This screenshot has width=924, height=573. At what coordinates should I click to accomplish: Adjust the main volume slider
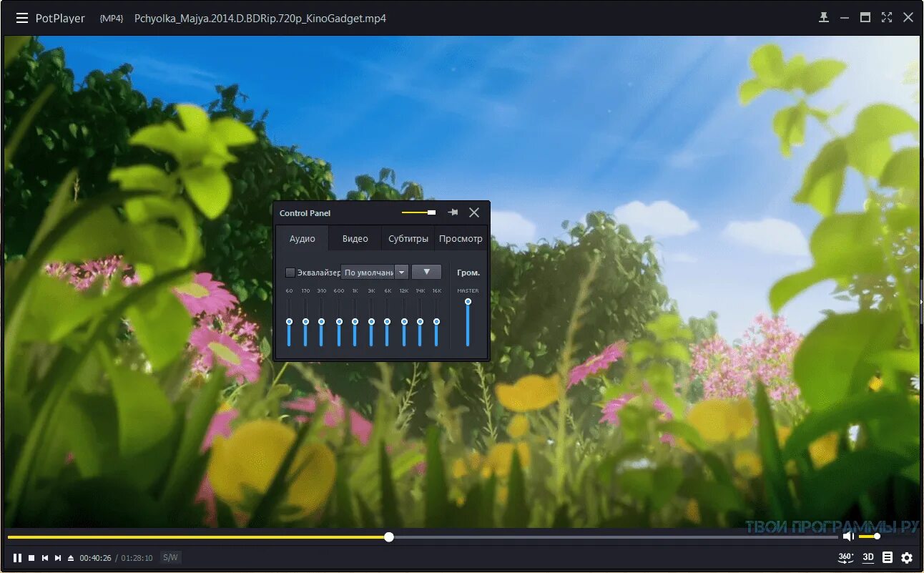point(870,537)
